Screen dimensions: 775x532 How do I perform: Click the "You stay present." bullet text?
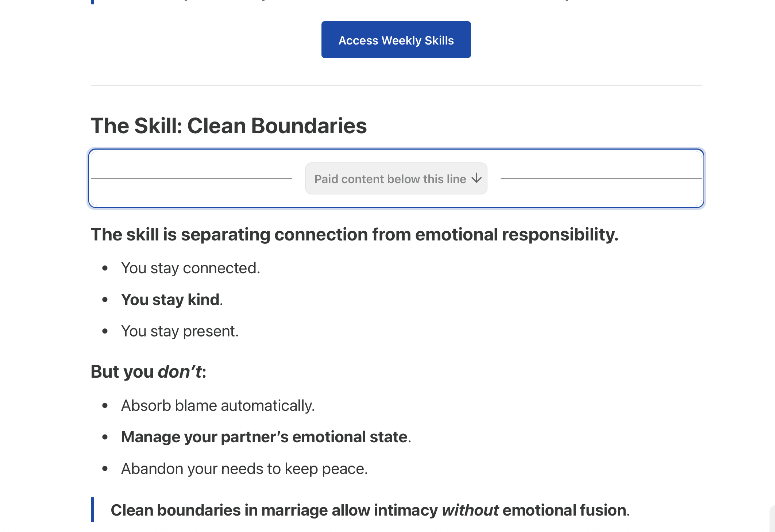point(180,331)
